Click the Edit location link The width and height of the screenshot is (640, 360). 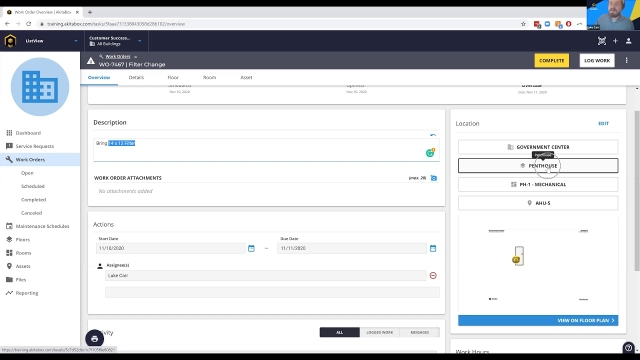pyautogui.click(x=603, y=123)
